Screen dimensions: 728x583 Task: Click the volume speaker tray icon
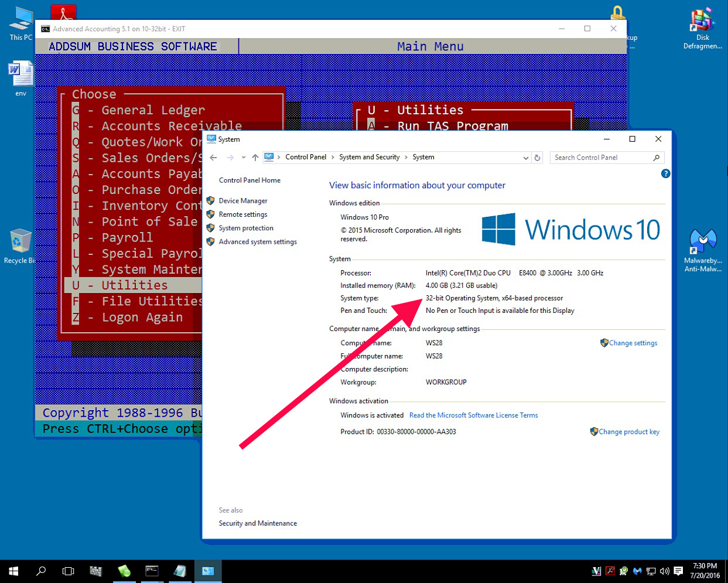pos(664,571)
